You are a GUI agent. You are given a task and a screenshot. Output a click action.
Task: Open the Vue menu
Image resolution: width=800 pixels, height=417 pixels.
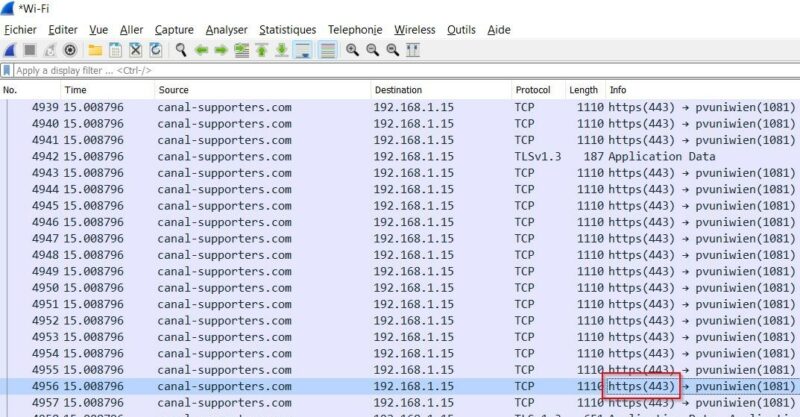click(98, 30)
